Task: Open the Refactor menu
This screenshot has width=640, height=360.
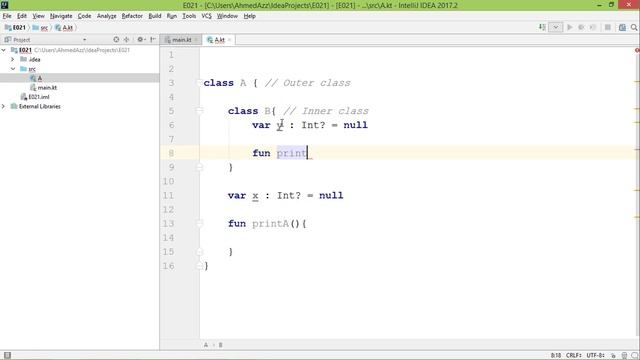Action: pos(132,16)
